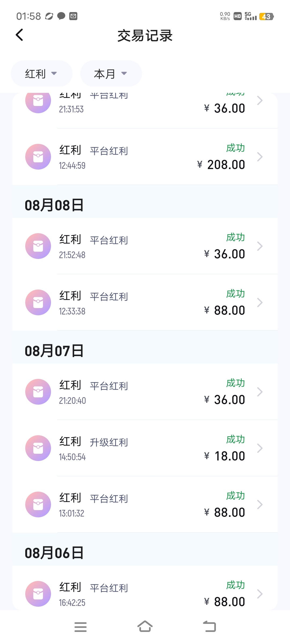Tap the envelope icon of the 12:44:59 record
The image size is (290, 644).
pos(38,157)
